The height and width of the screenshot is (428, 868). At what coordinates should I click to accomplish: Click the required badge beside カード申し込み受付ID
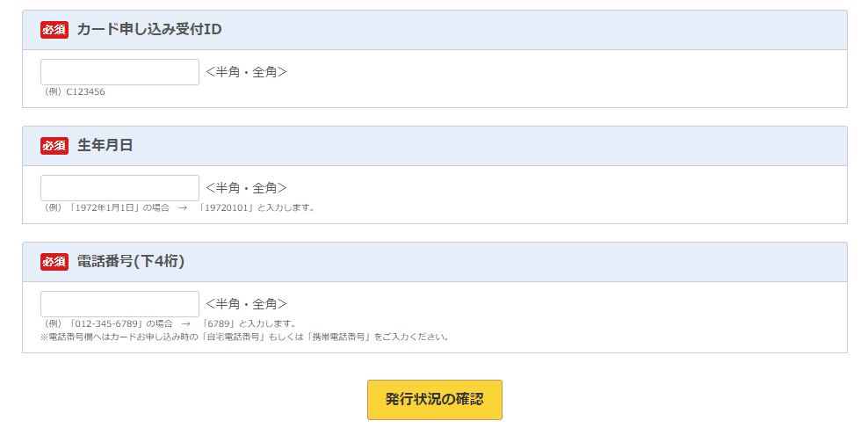click(54, 30)
